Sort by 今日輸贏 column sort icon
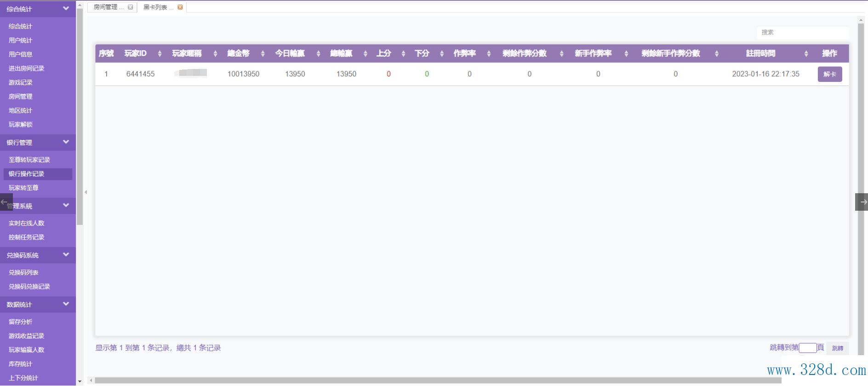Image resolution: width=868 pixels, height=386 pixels. pos(318,54)
